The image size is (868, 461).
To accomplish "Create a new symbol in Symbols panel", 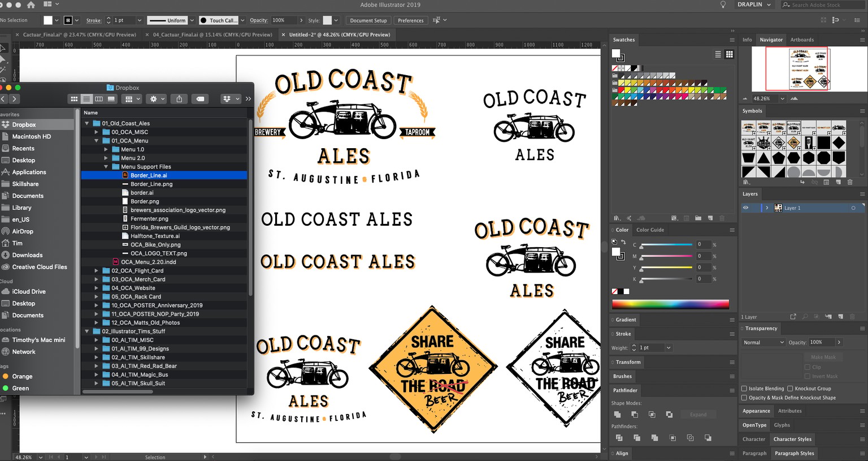I will pyautogui.click(x=837, y=182).
